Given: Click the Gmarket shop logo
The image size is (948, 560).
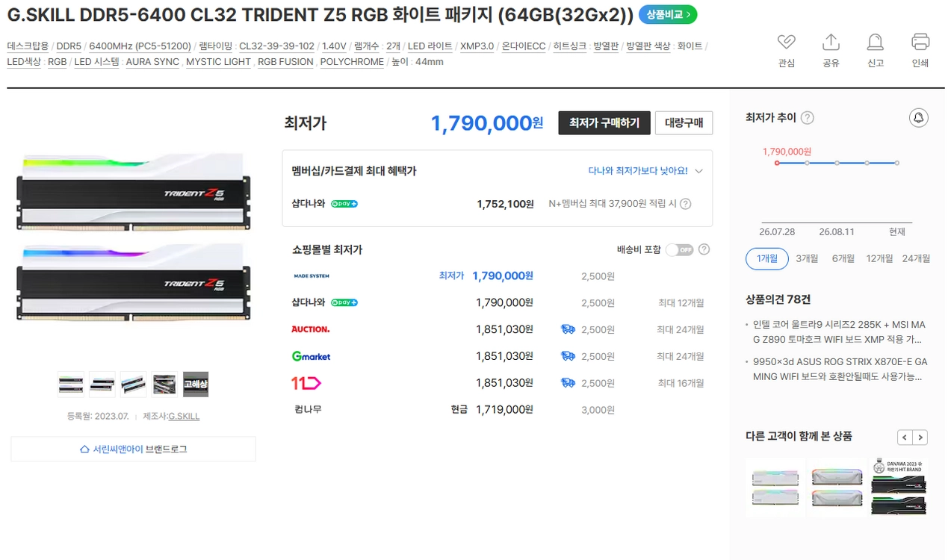Looking at the screenshot, I should click(311, 356).
